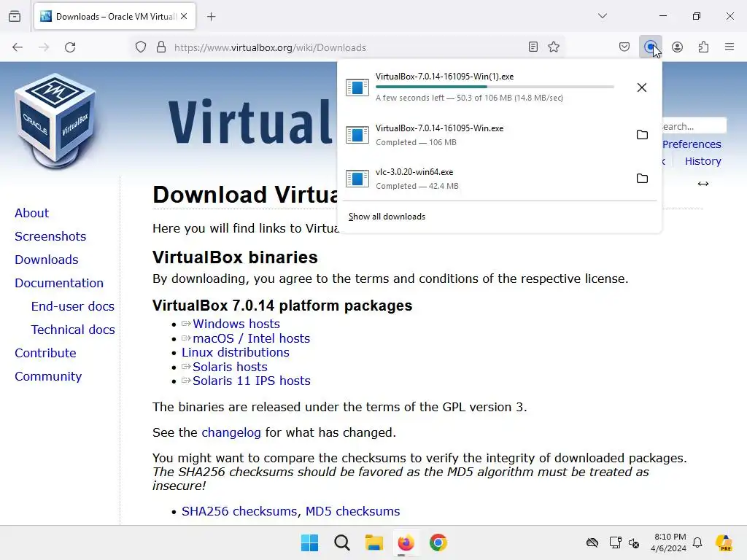Viewport: 747px width, 560px height.
Task: Show all downloads
Action: (387, 217)
